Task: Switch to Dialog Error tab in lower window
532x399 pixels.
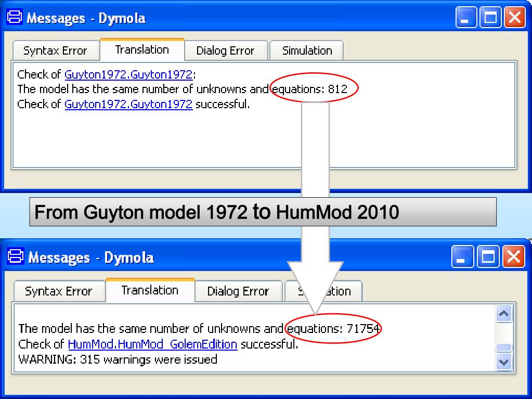Action: coord(238,291)
